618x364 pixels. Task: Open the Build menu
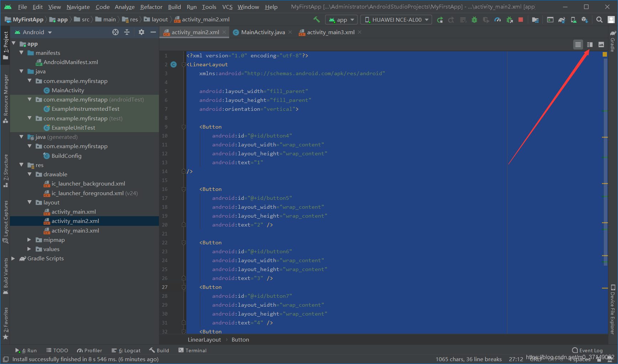pos(174,7)
